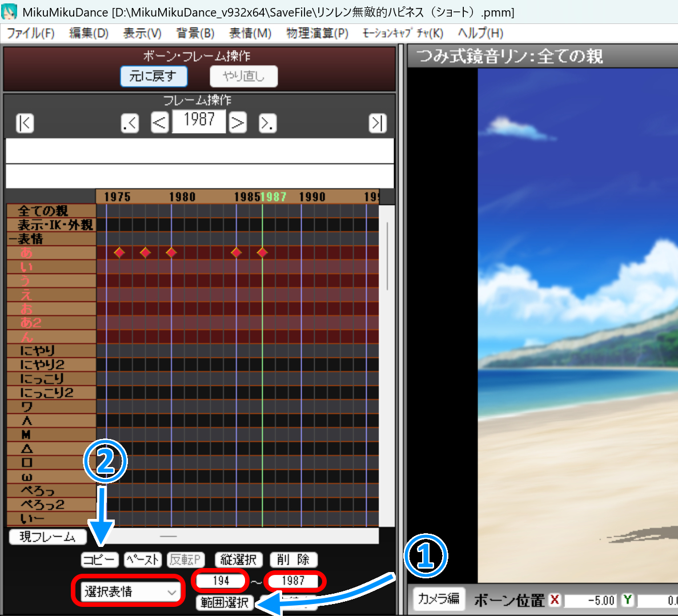Click the 範囲選択 button
Image resolution: width=678 pixels, height=616 pixels.
224,602
